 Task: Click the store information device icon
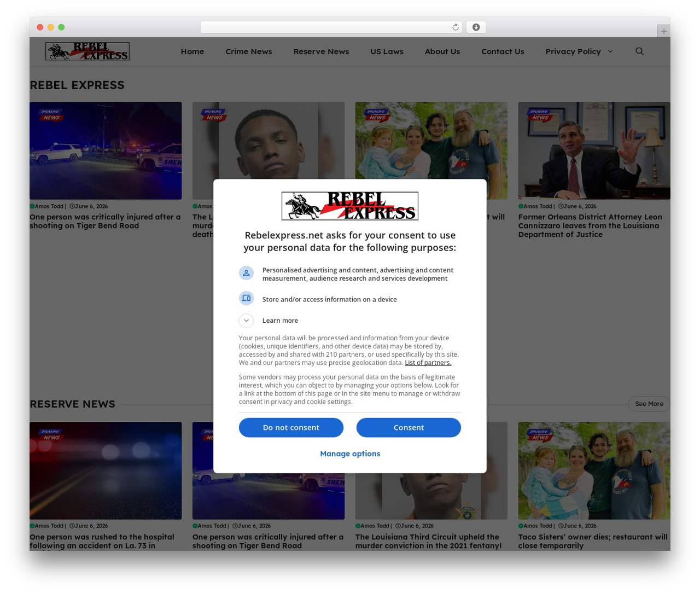(246, 298)
